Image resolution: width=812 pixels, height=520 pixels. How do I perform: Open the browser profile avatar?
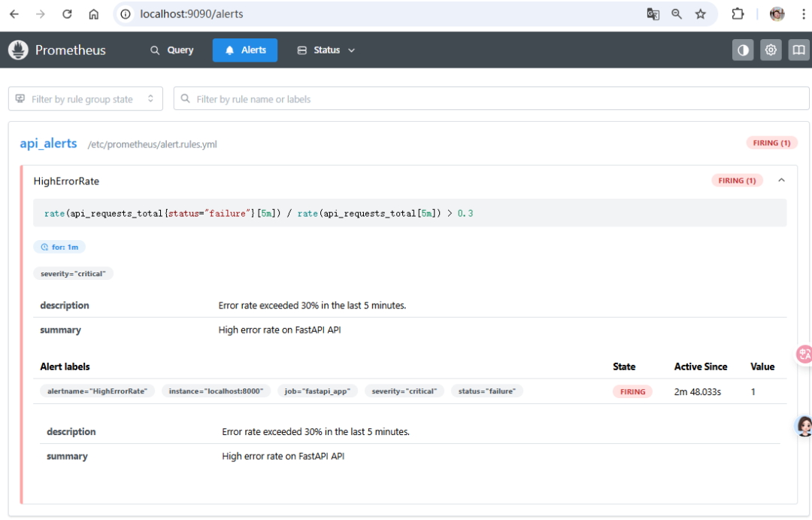coord(777,14)
